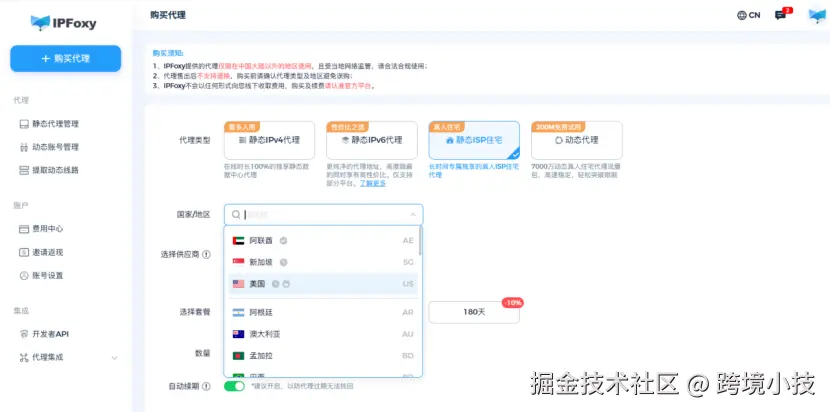
Task: Choose 阿联酋 from country list
Action: [323, 240]
